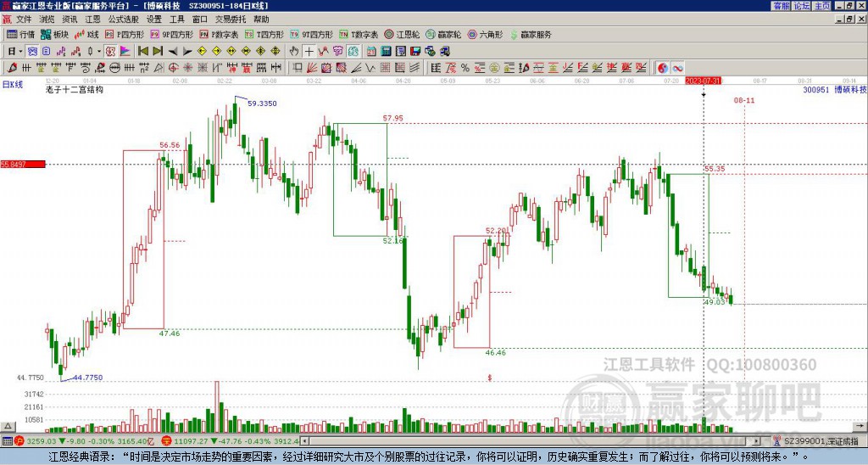Screen dimensions: 868x465
Task: Open the 江恩 menu
Action: pos(92,20)
